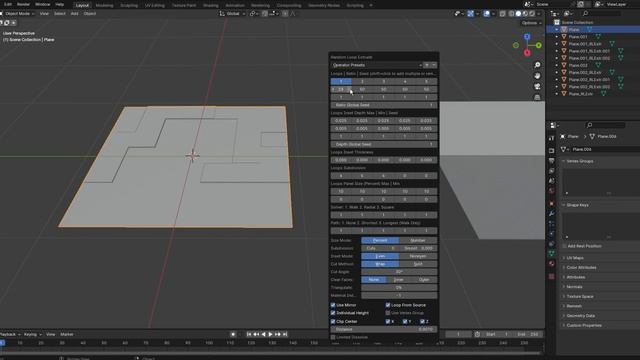
Task: Click the Scene Collection icon in outliner
Action: [x=557, y=22]
